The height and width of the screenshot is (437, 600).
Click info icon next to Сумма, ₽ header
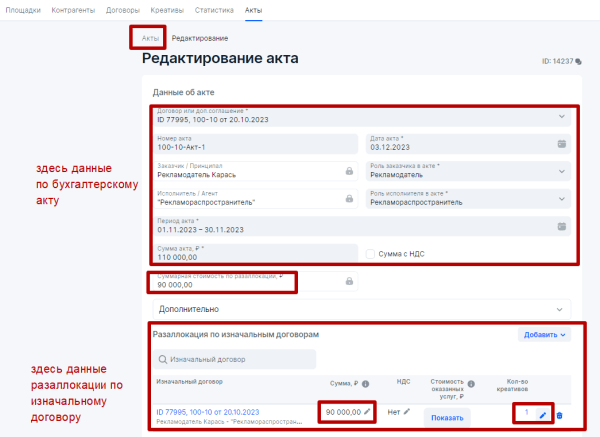(x=365, y=382)
